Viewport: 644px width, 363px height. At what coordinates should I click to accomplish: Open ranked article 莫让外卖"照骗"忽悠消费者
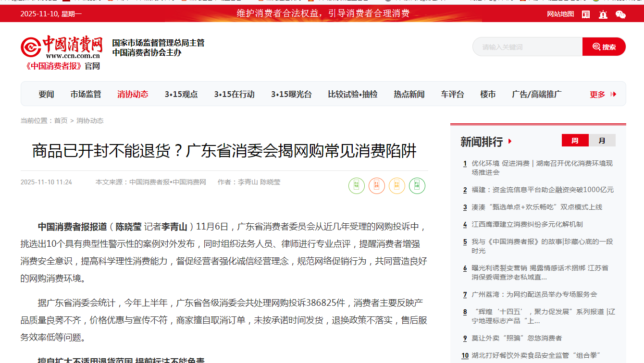[x=517, y=338]
